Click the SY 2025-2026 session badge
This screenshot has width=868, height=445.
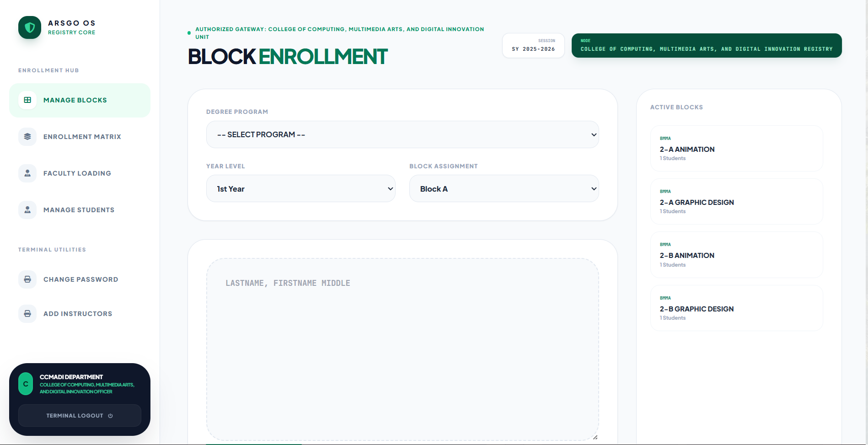(x=533, y=46)
